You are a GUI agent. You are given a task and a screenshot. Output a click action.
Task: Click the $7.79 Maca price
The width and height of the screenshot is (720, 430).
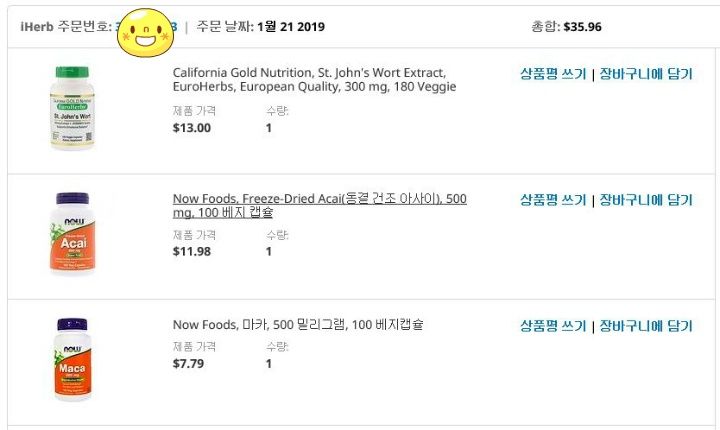[x=188, y=364]
